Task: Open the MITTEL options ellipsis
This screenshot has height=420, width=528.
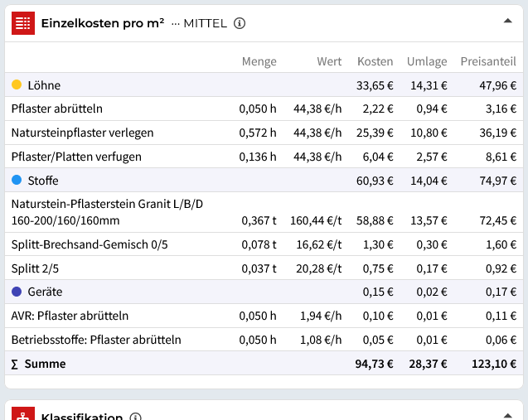Action: click(175, 23)
